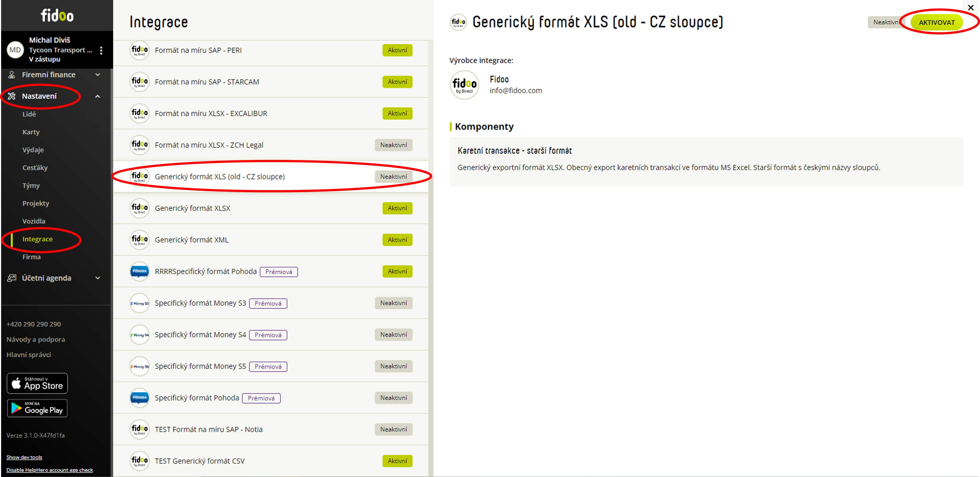This screenshot has width=980, height=477.
Task: Click the fidoo icon beside detail panel title
Action: (458, 22)
